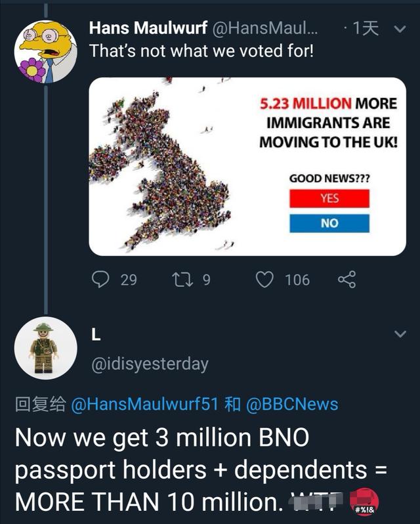Vote with the blue NO button
Screen dimensions: 420x524
point(329,223)
